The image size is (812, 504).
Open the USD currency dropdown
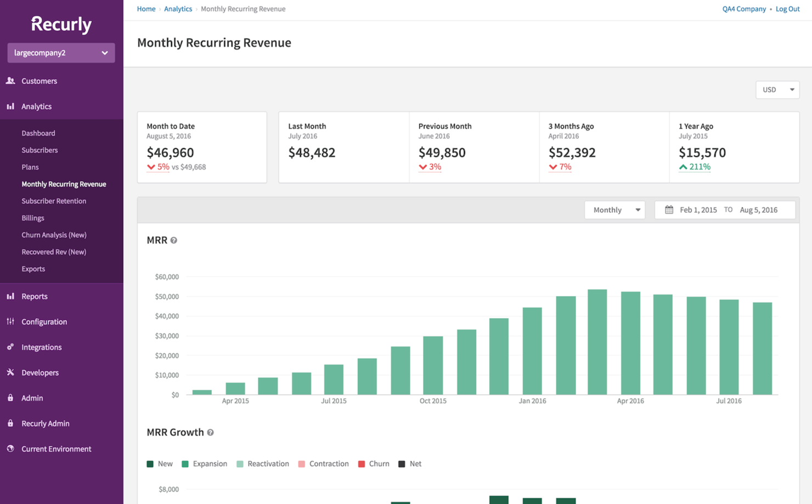(777, 89)
